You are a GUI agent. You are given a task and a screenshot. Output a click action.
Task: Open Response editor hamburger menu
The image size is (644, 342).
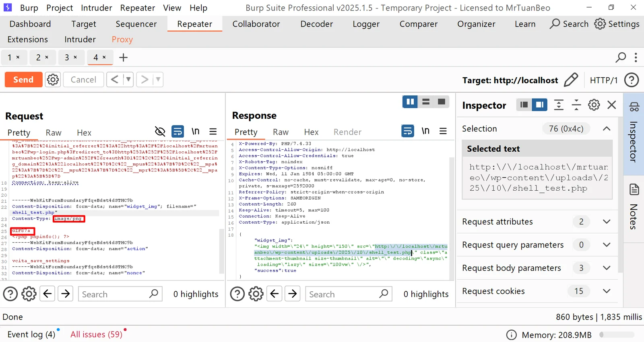[443, 131]
